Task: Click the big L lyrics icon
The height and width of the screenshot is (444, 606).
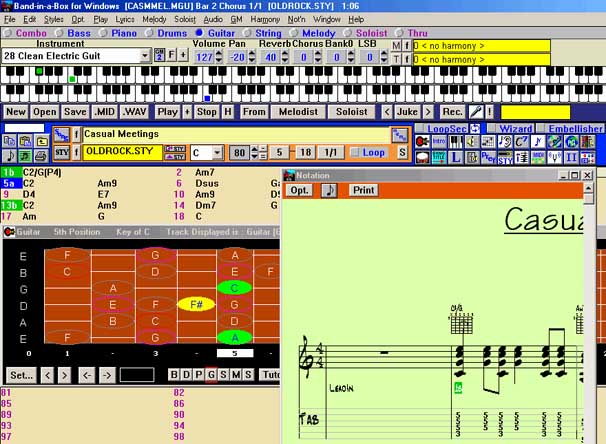Action: [455, 158]
